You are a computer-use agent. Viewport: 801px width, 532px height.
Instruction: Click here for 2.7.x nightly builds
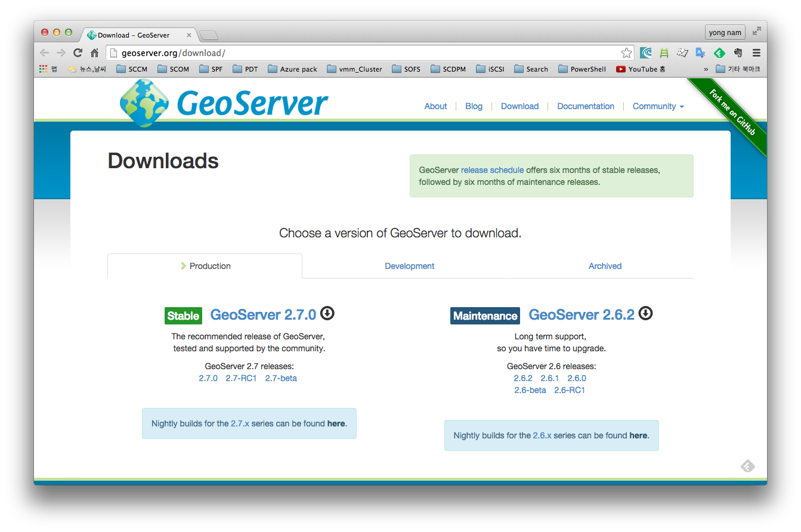pyautogui.click(x=336, y=423)
